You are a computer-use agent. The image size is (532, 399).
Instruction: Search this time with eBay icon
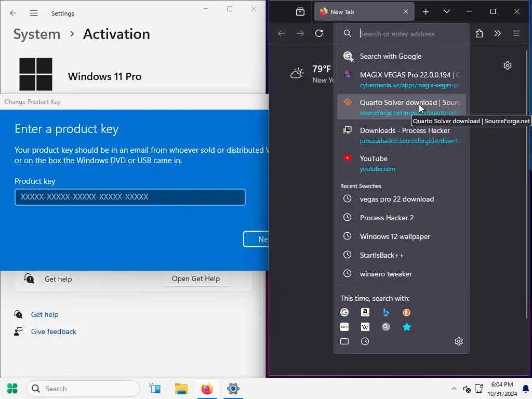(344, 327)
